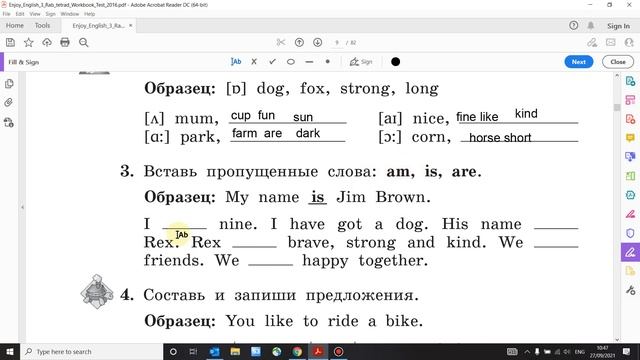Go to previous page arrow
This screenshot has height=360, width=640.
point(299,42)
